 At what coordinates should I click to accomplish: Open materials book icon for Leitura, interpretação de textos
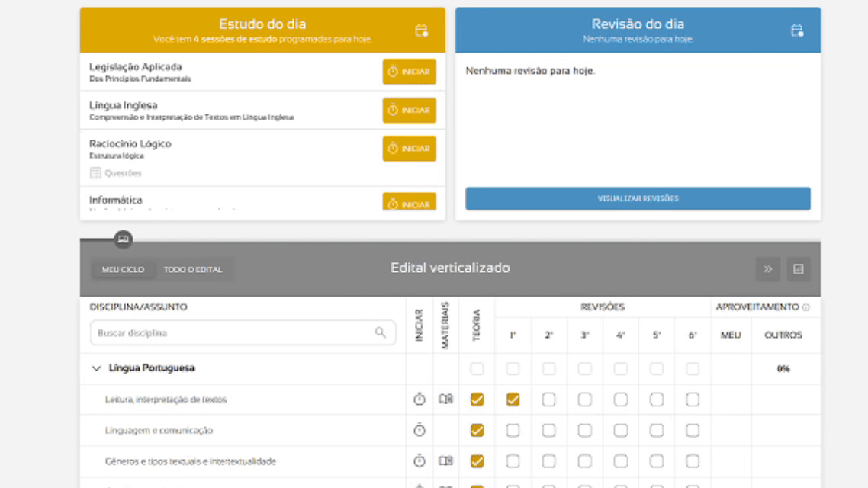[445, 399]
